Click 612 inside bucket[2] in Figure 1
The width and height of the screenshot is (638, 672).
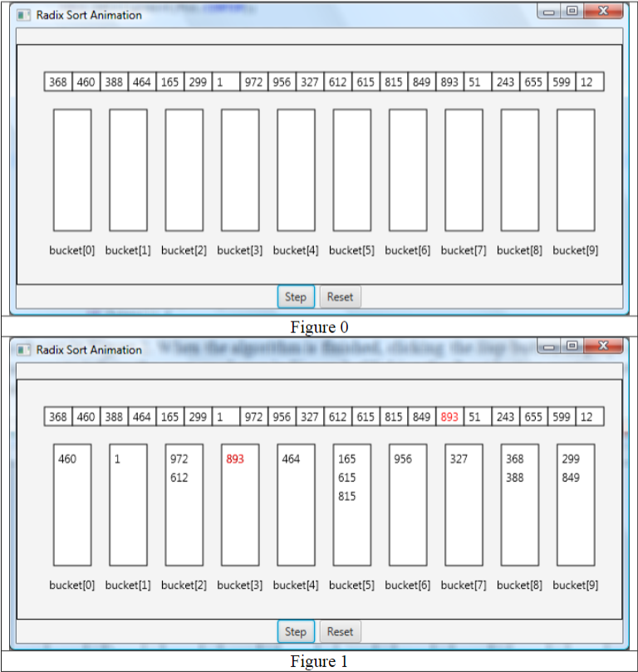click(x=179, y=478)
